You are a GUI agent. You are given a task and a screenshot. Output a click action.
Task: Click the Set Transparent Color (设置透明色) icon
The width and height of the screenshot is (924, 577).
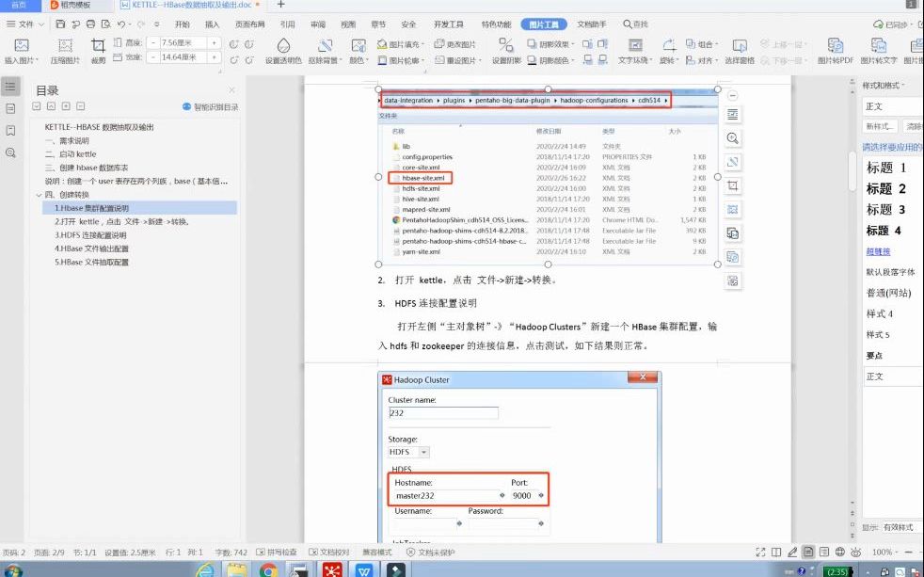283,45
